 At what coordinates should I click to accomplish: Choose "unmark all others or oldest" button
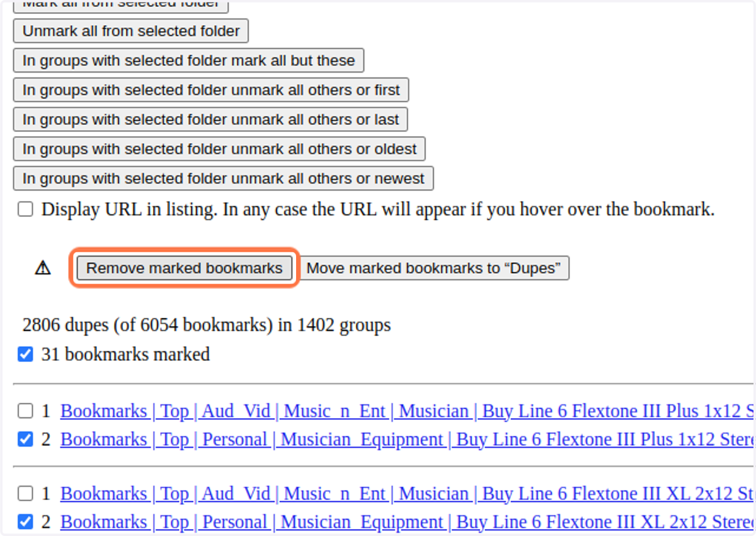(219, 149)
